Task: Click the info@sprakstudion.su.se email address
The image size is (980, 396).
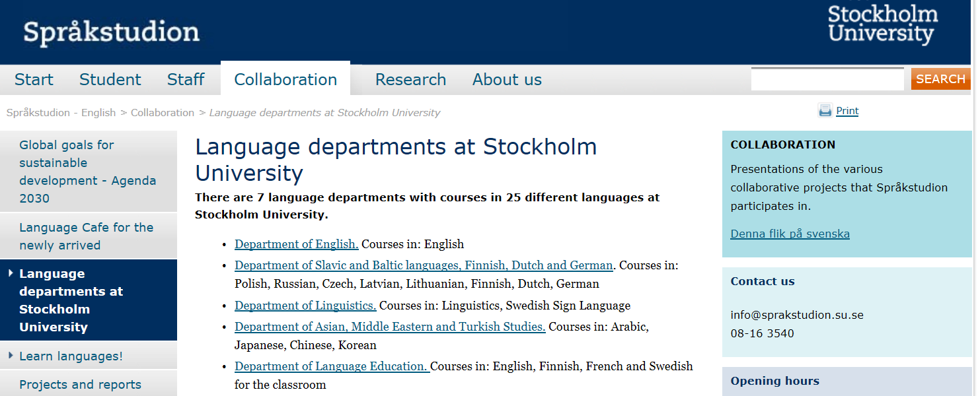Action: (x=797, y=315)
